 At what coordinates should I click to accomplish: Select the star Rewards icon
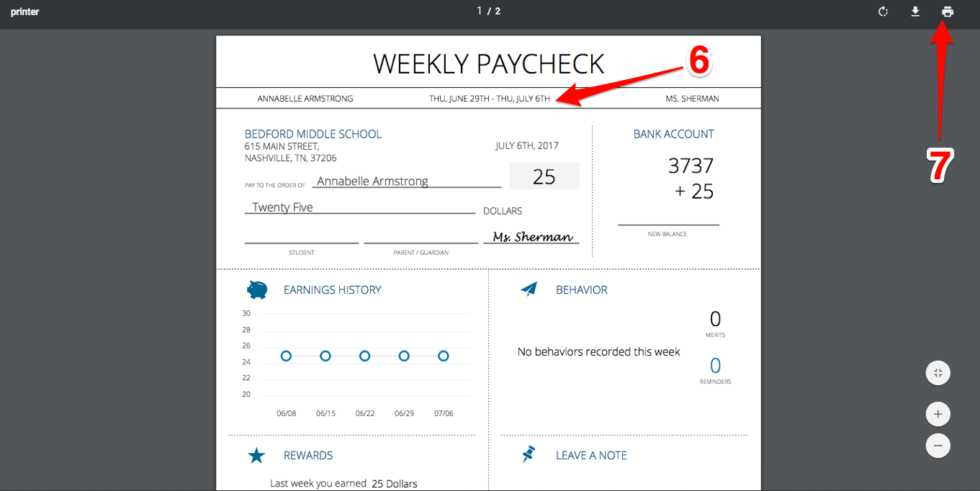tap(257, 455)
